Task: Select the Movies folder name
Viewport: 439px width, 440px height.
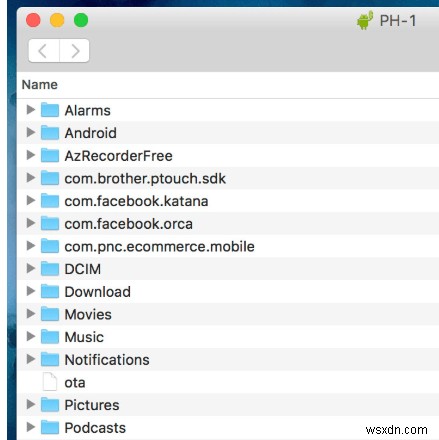Action: pos(88,315)
